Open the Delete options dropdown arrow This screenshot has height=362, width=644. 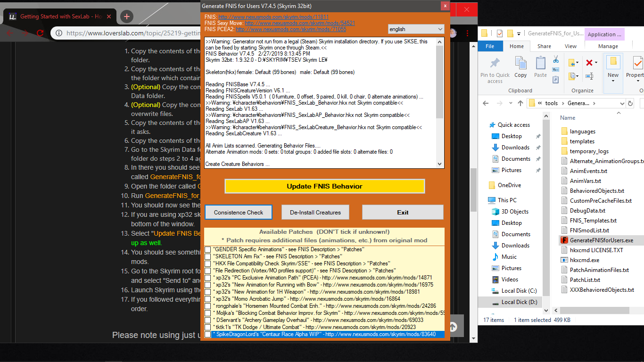tap(596, 62)
